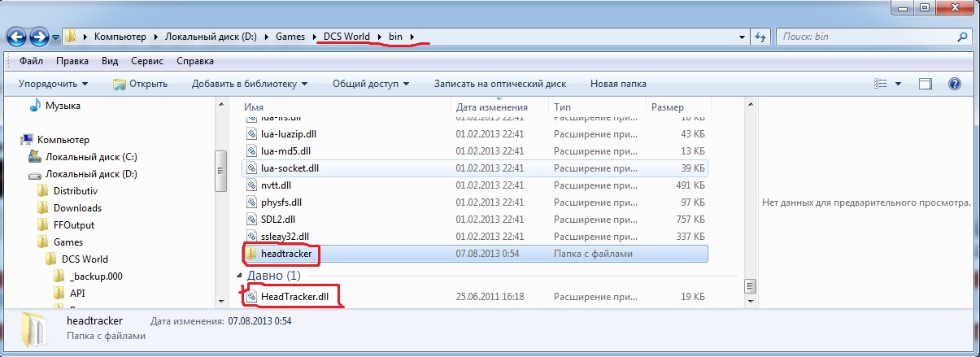This screenshot has width=980, height=357.
Task: Select Компьютер in the navigation tree
Action: pos(63,140)
